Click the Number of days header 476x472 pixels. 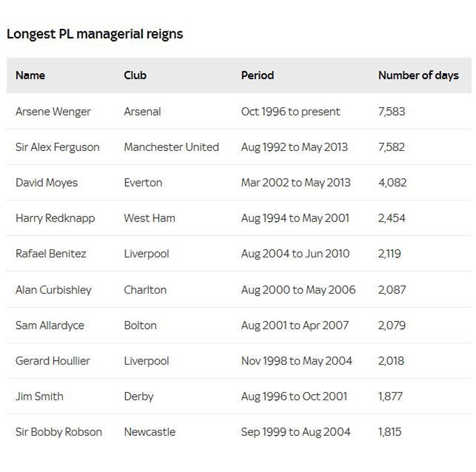(x=418, y=75)
